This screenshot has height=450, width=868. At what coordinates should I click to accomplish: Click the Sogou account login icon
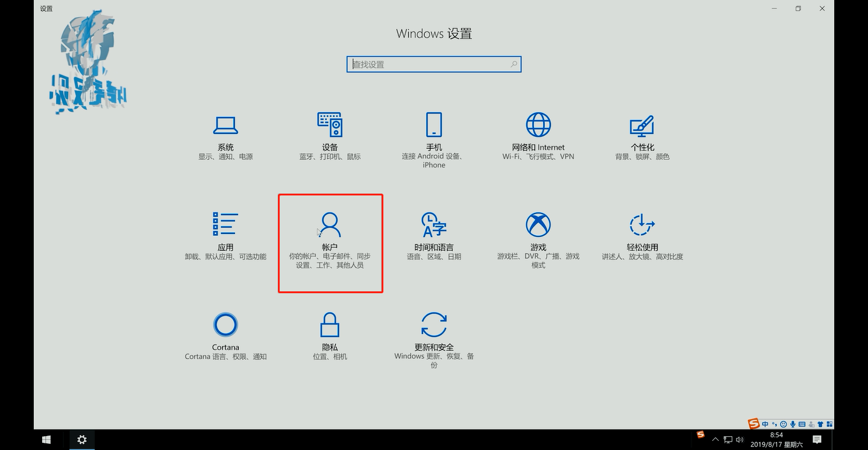tap(811, 424)
